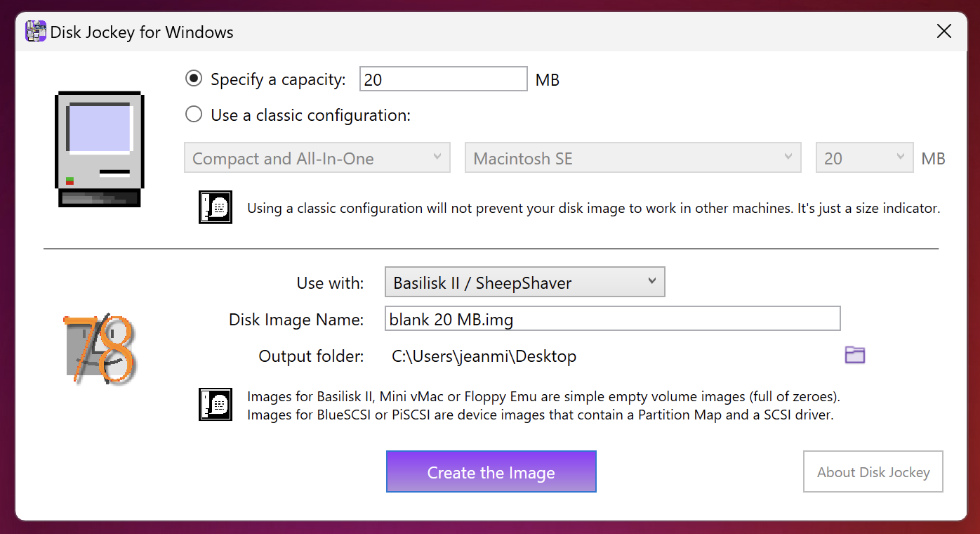This screenshot has height=534, width=980.
Task: Open the 20 MB size dropdown
Action: pos(865,158)
